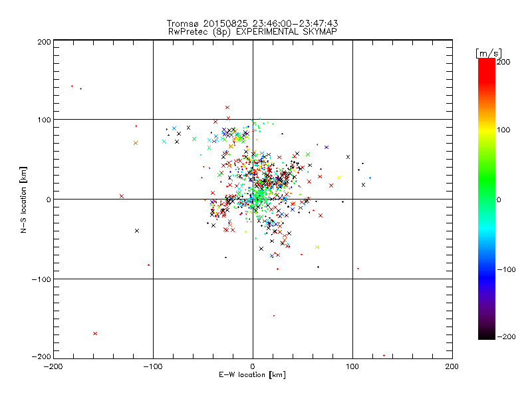Click the x-axis tick label "200"
This screenshot has height=399, width=532.
click(452, 366)
